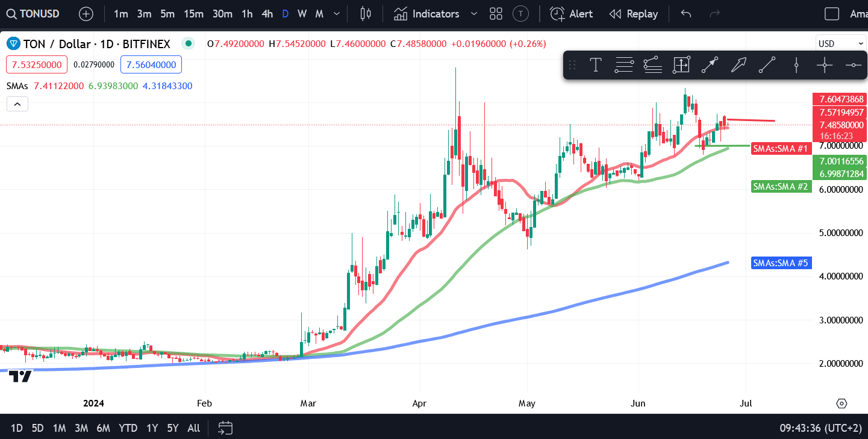Select the outlined arrow marker tool
This screenshot has height=439, width=868.
(x=738, y=65)
